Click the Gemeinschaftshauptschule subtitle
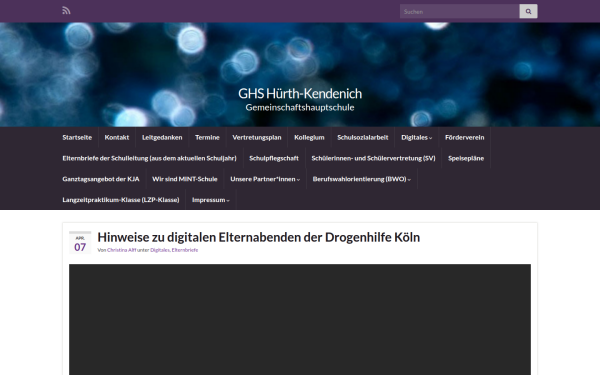Viewport: 600px width, 375px height. coord(300,108)
